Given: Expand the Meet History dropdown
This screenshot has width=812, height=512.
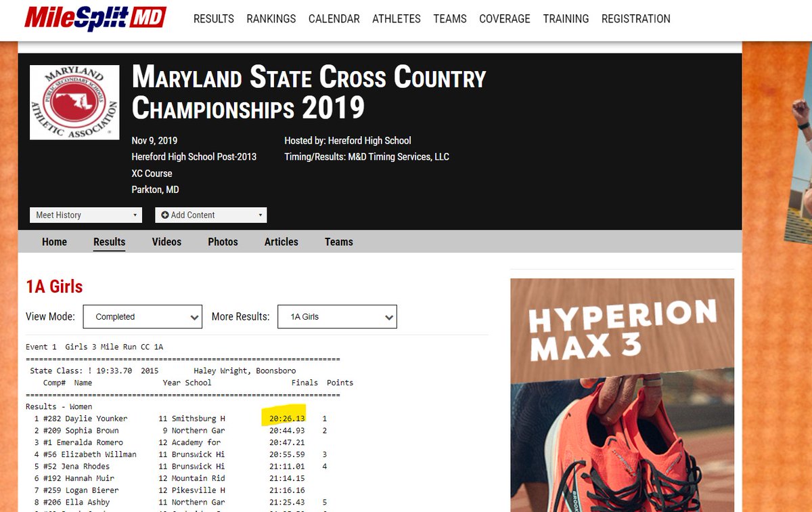Looking at the screenshot, I should pos(86,215).
